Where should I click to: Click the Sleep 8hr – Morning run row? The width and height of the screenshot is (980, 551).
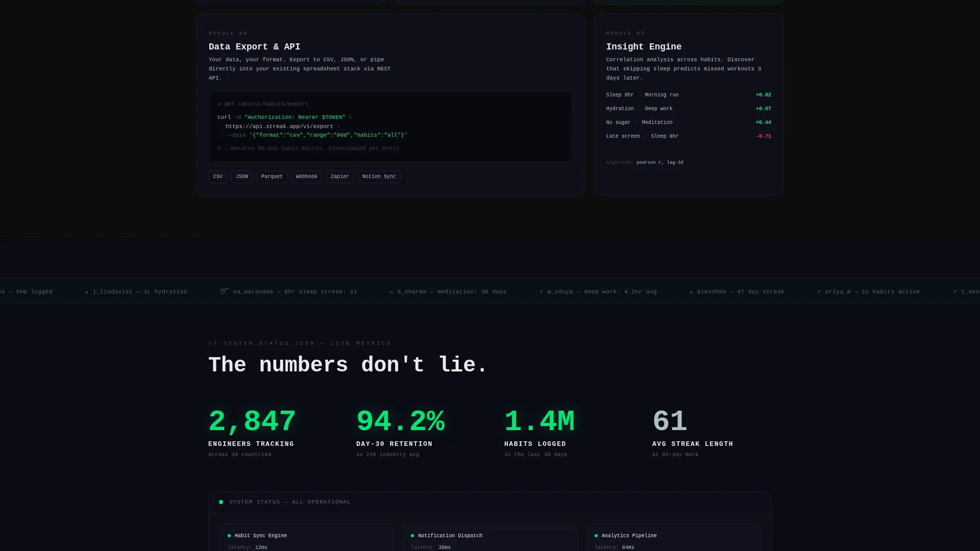click(x=689, y=95)
